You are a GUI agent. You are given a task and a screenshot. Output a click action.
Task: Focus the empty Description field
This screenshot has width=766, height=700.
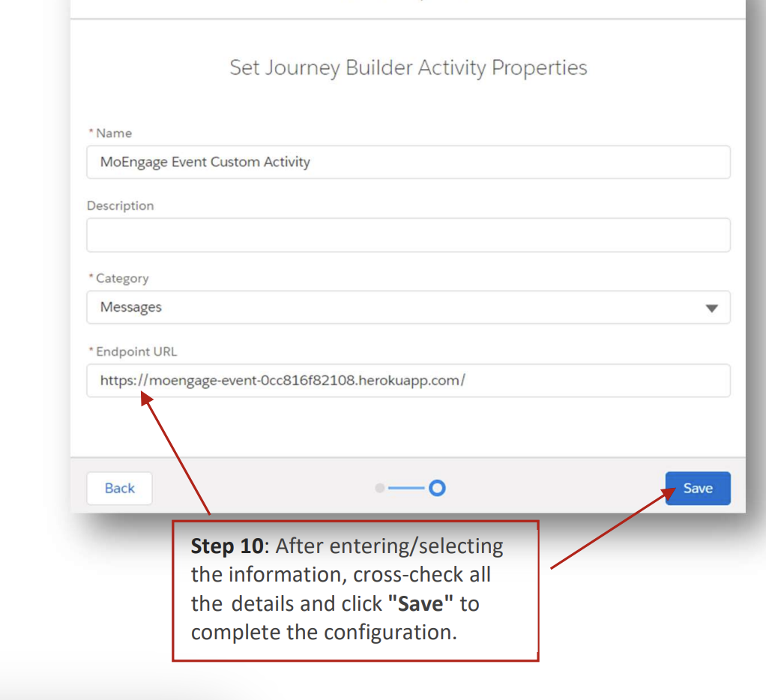(408, 235)
